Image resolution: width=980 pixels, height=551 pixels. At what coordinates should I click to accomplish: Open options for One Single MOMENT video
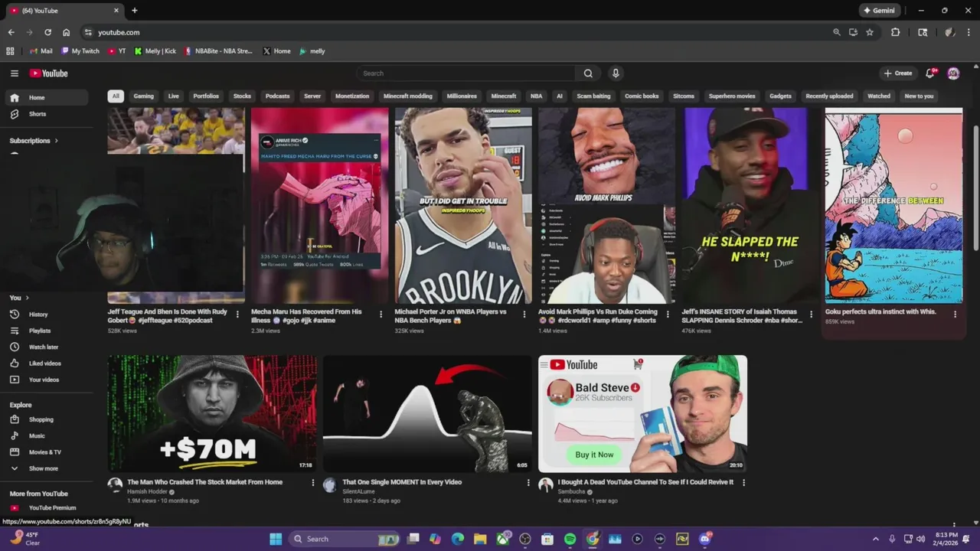tap(528, 483)
